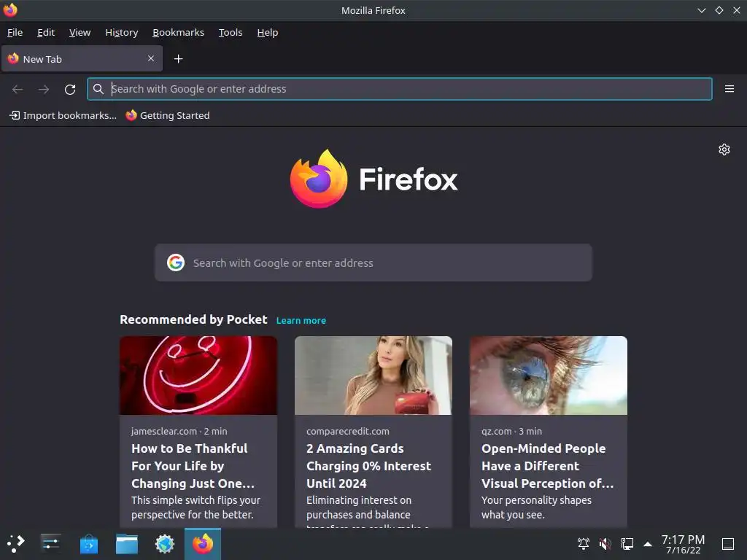Open 2 Amazing Cards article title
This screenshot has width=747, height=560.
368,466
